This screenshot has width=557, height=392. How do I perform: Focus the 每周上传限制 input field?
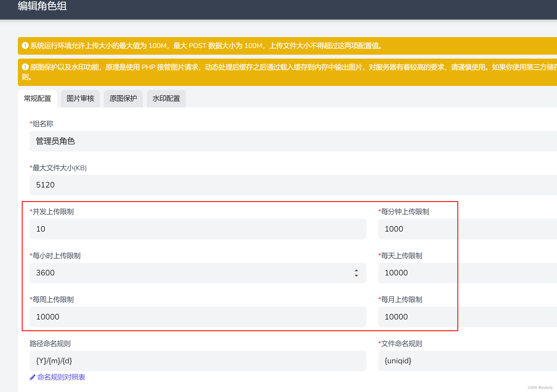[x=198, y=317]
